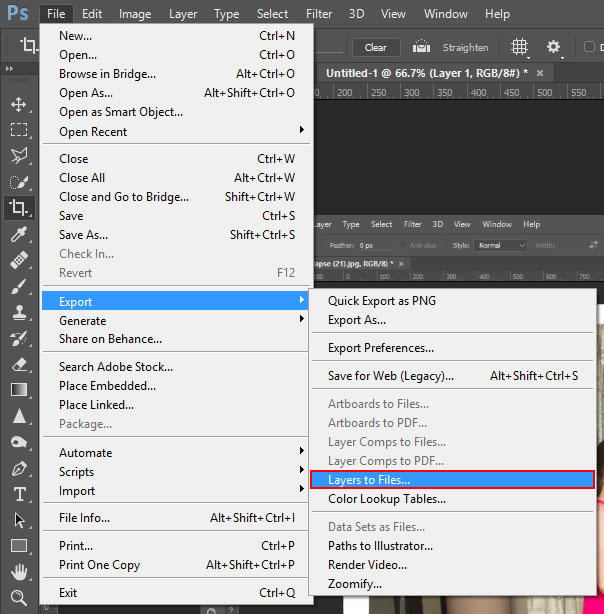Select the Quick Selection tool
Viewport: 604px width, 614px height.
18,182
